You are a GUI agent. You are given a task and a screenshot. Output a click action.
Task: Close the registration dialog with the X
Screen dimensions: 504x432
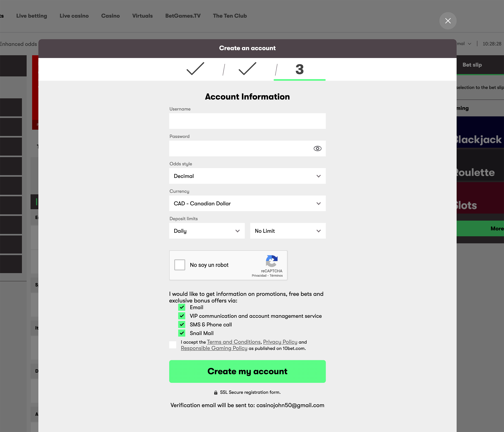point(448,21)
